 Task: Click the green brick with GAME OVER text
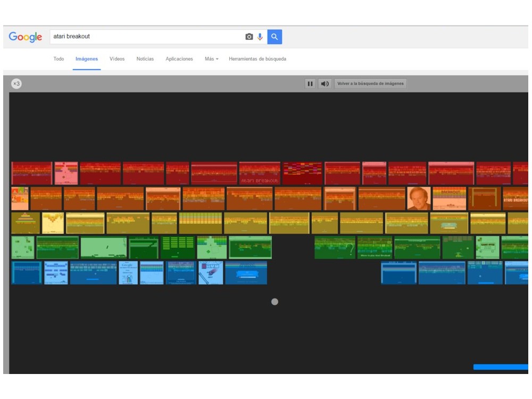click(x=487, y=247)
